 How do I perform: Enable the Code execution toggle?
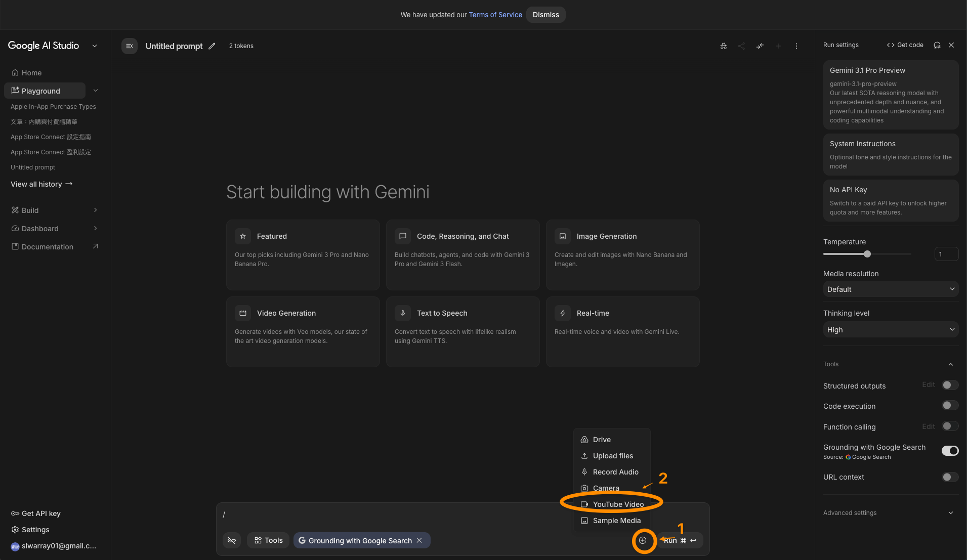[950, 406]
